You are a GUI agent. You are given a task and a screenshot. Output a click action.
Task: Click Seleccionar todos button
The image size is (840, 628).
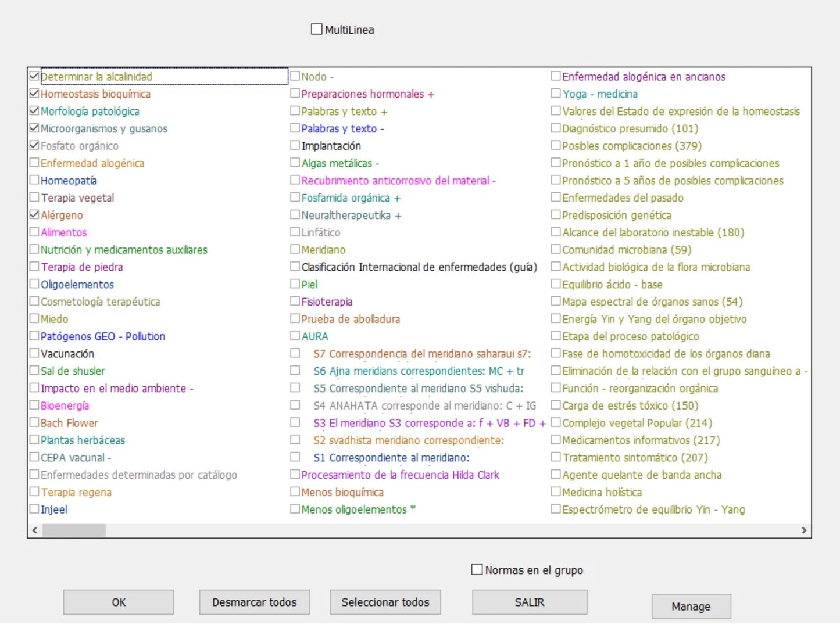(385, 602)
